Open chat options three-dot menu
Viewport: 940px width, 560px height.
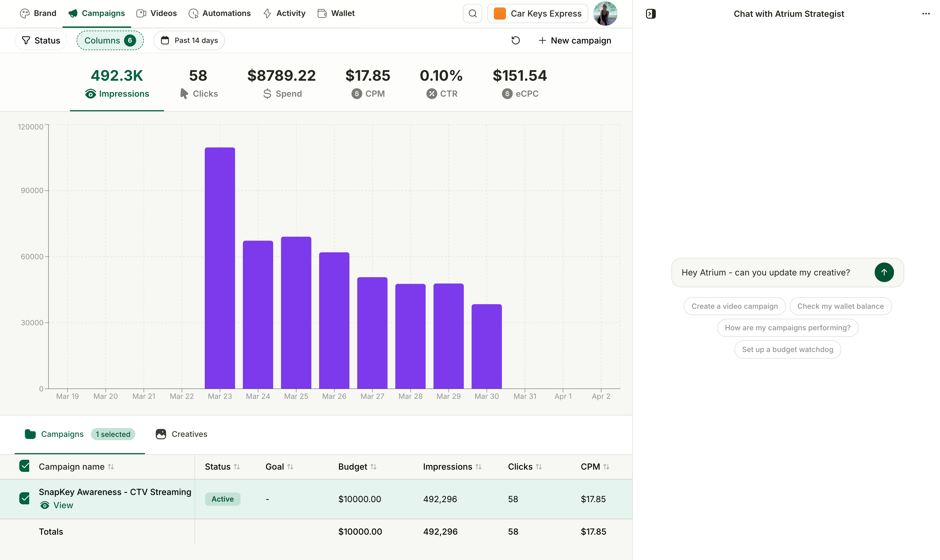[x=926, y=14]
